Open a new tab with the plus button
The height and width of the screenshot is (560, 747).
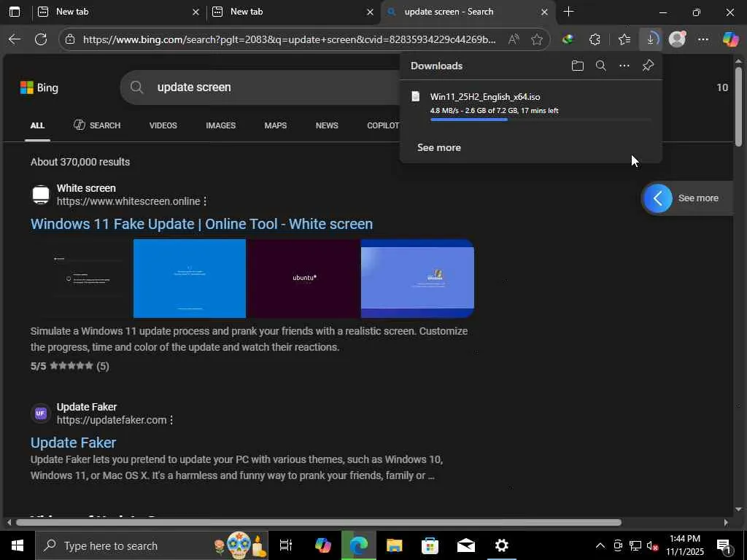568,12
